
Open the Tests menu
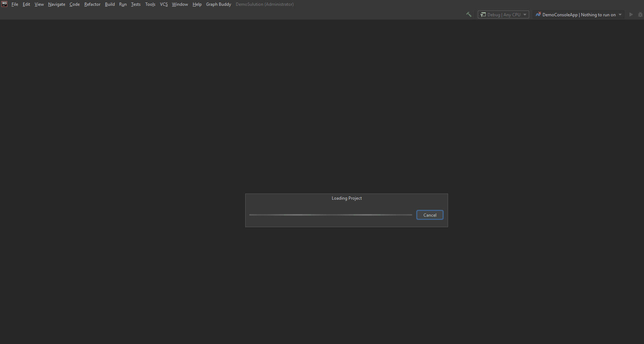tap(135, 4)
